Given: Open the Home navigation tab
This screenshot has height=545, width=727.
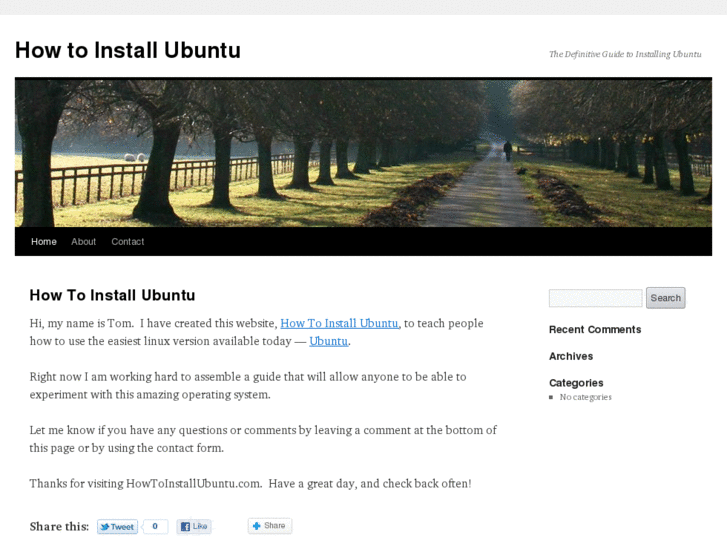Looking at the screenshot, I should [44, 242].
